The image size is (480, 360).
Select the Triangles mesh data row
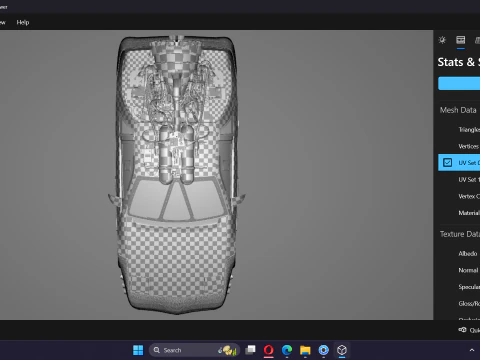pyautogui.click(x=459, y=130)
